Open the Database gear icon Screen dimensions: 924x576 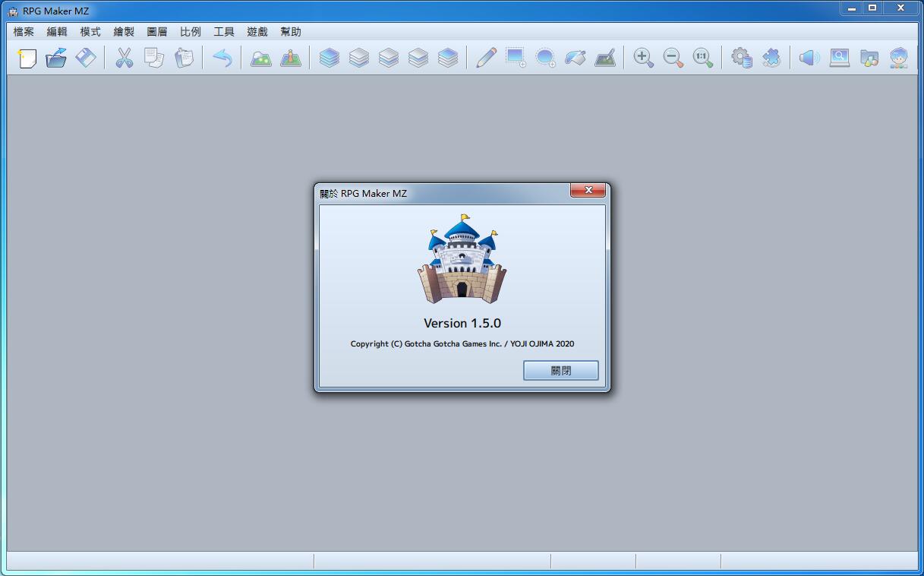coord(741,58)
